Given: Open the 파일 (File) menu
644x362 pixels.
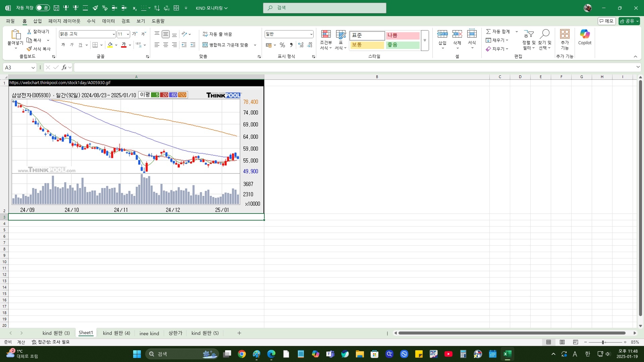Looking at the screenshot, I should pos(10,21).
